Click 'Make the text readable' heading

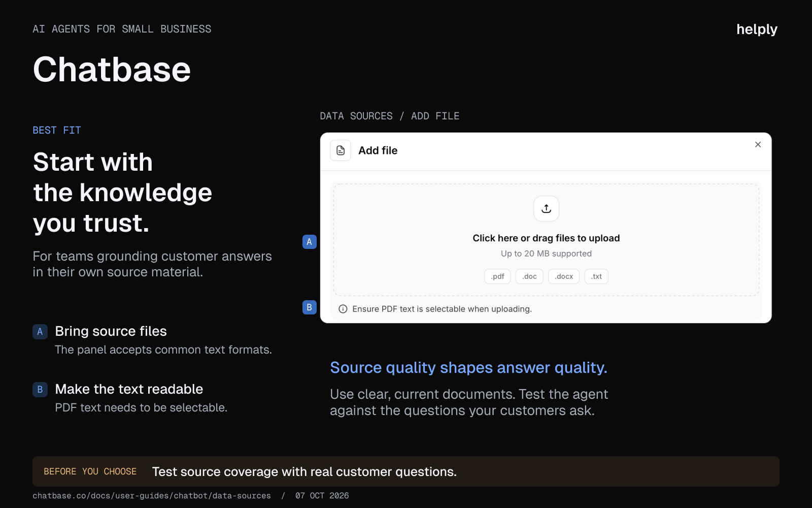click(129, 389)
